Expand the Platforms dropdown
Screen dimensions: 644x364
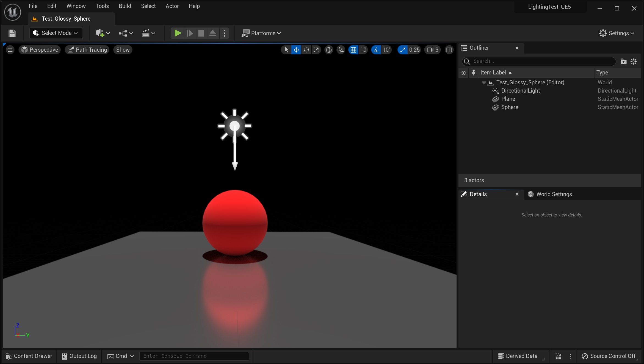[261, 33]
